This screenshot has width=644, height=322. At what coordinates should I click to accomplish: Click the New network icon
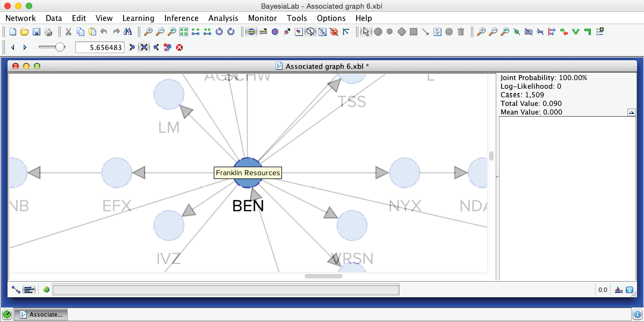13,32
